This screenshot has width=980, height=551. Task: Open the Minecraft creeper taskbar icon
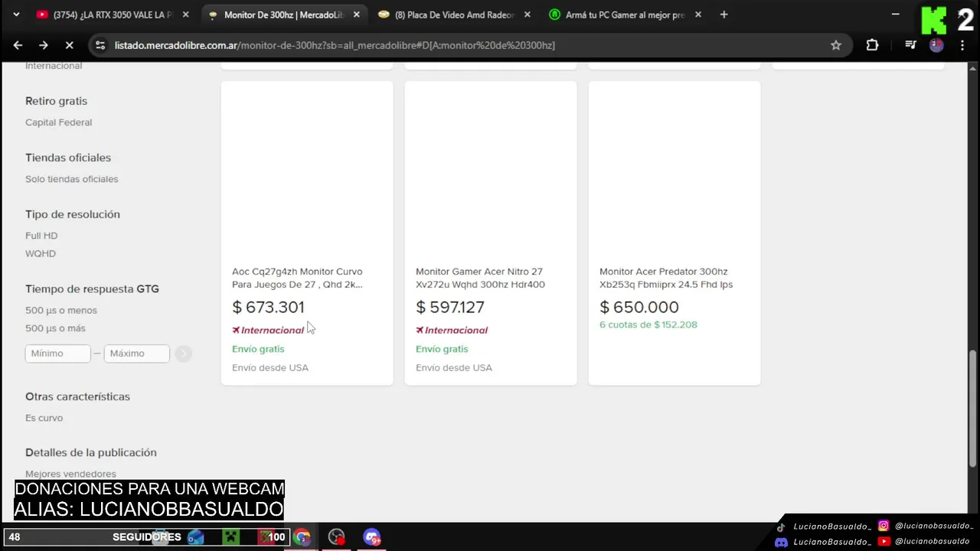coord(230,537)
